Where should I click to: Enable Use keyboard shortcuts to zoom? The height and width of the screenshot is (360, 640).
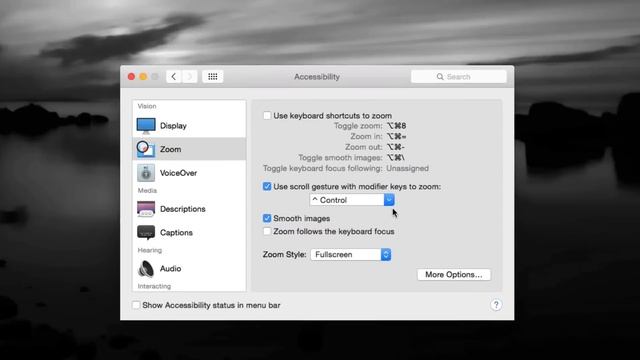267,116
